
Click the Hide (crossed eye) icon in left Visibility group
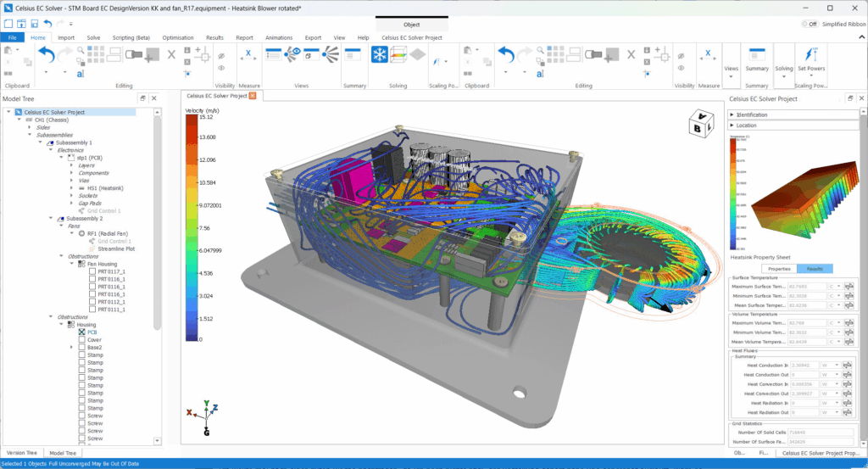(221, 56)
